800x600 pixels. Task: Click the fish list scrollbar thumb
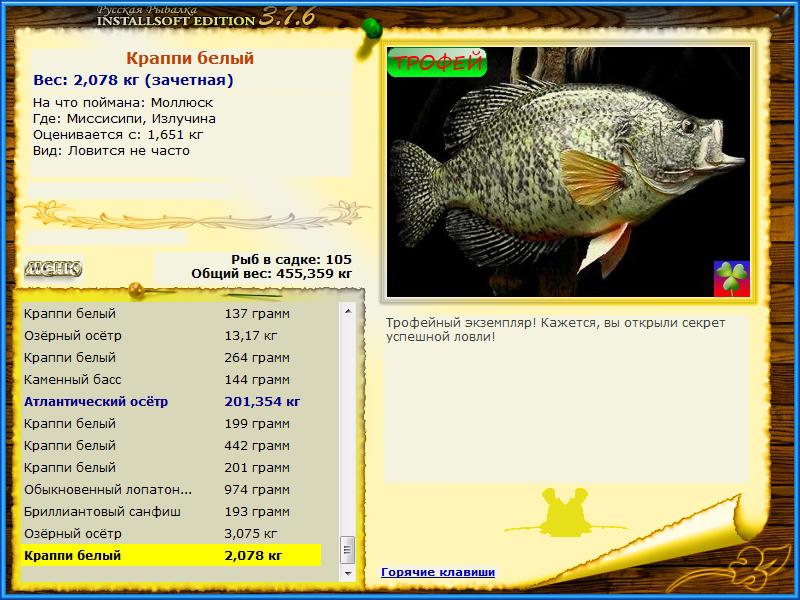click(x=348, y=550)
